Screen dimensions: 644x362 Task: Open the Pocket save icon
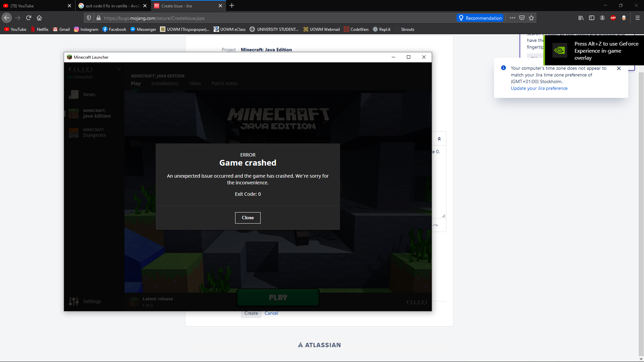(x=522, y=18)
